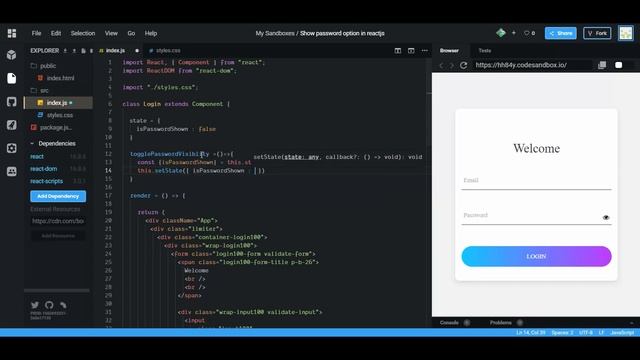Screen dimensions: 640x360
Task: Click the new folder icon in Explorer header
Action: pos(91,51)
